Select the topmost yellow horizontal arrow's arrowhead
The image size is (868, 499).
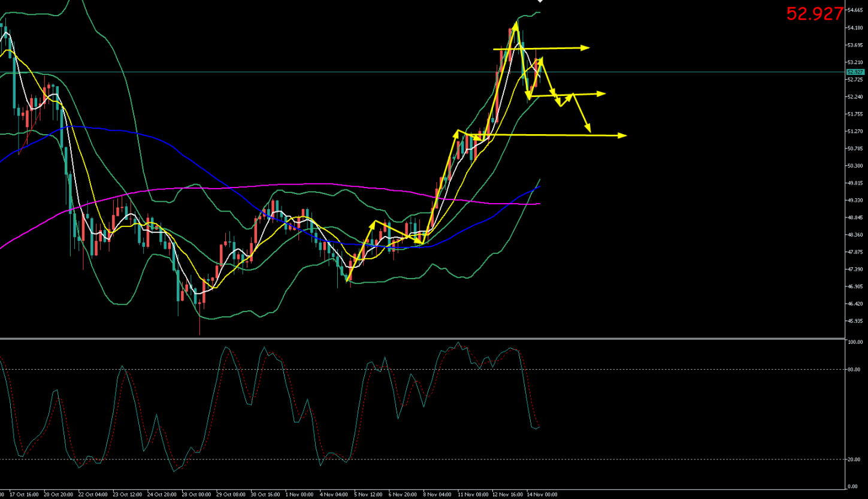586,48
